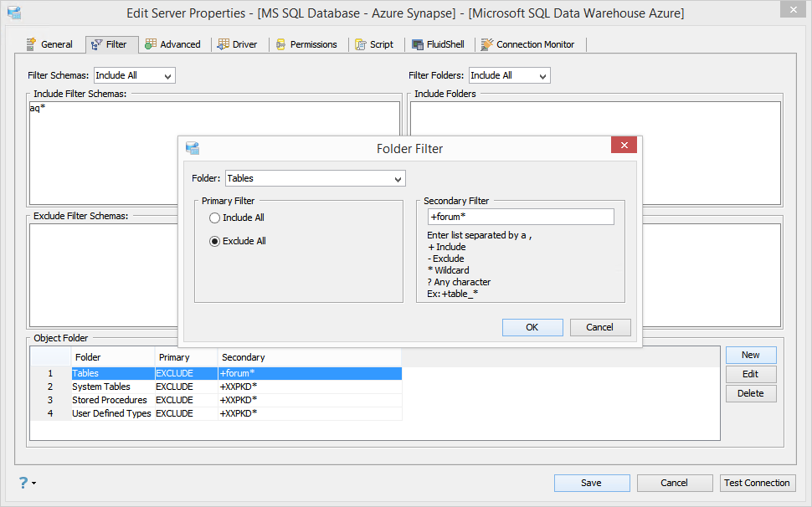Screen dimensions: 812x507
Task: Open the blue question mark help icon
Action: tap(23, 483)
